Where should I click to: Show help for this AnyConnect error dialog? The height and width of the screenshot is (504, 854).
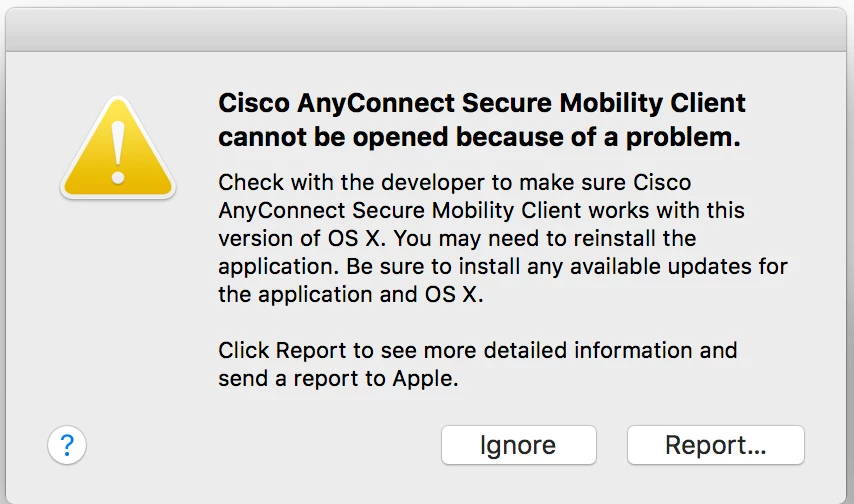tap(66, 445)
